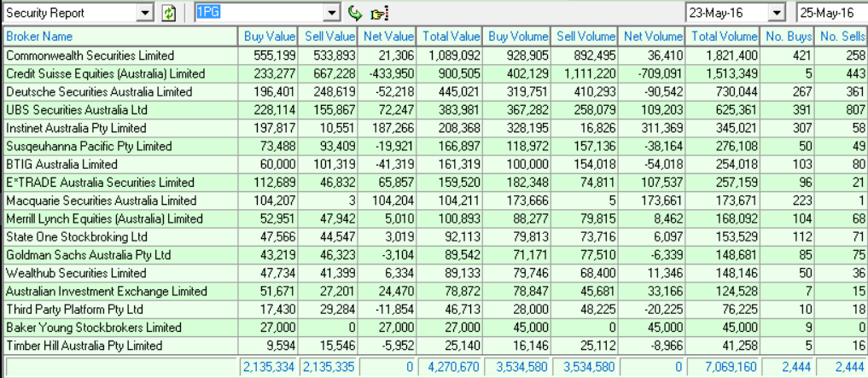
Task: Click Deutsche total value 445,021
Action: (x=459, y=92)
